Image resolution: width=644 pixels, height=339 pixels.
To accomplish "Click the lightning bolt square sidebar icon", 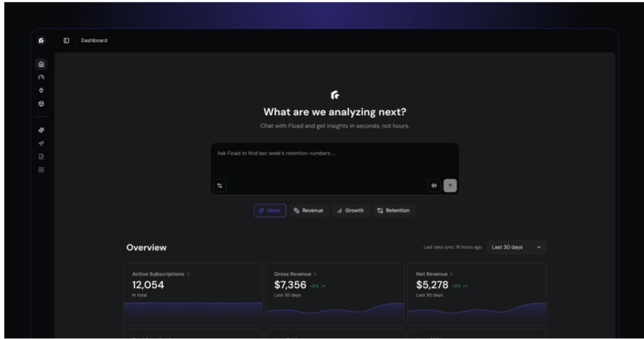I will pos(42,170).
